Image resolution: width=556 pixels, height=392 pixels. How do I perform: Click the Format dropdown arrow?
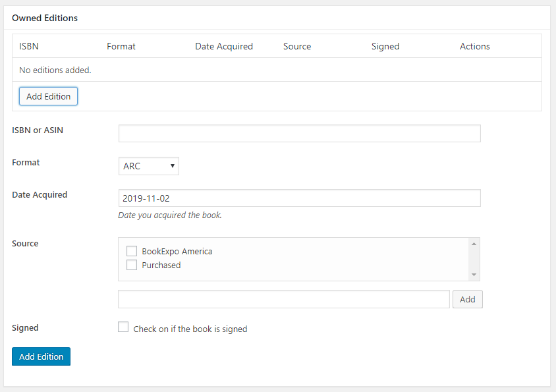[x=173, y=166]
